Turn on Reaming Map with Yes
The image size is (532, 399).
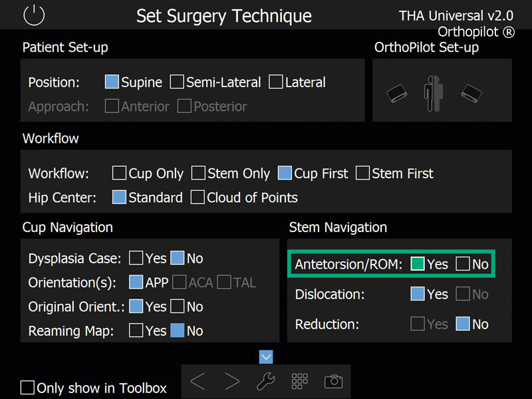click(x=137, y=331)
